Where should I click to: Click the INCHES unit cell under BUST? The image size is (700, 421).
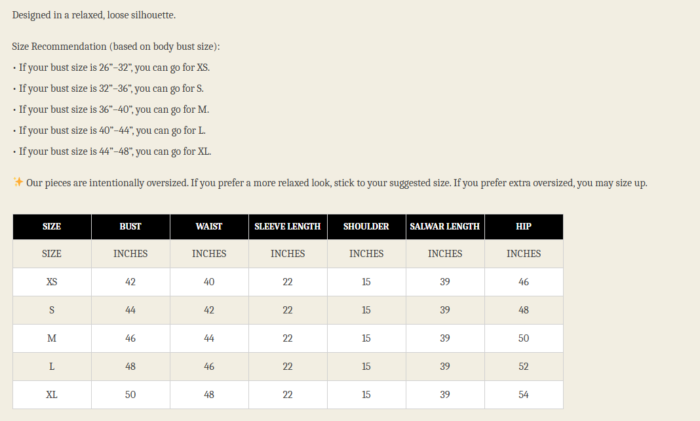[x=130, y=254]
